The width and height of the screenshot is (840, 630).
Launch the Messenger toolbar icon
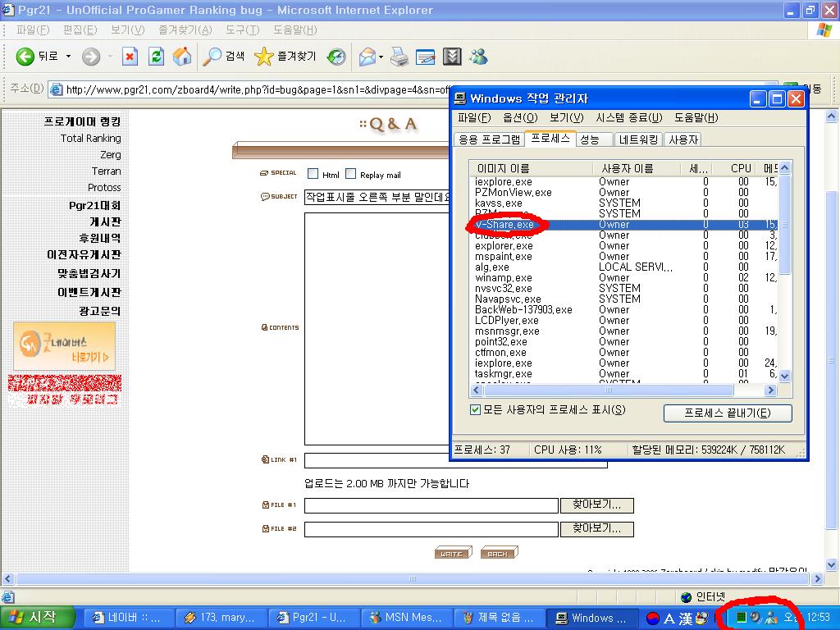tap(478, 57)
